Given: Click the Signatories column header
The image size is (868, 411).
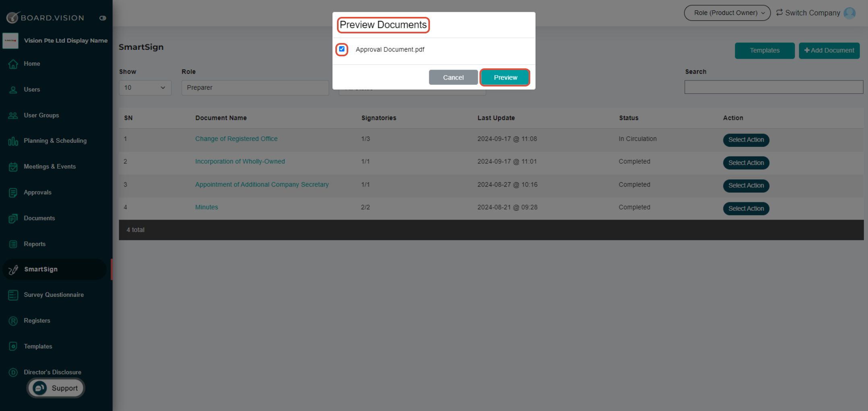Looking at the screenshot, I should click(379, 118).
